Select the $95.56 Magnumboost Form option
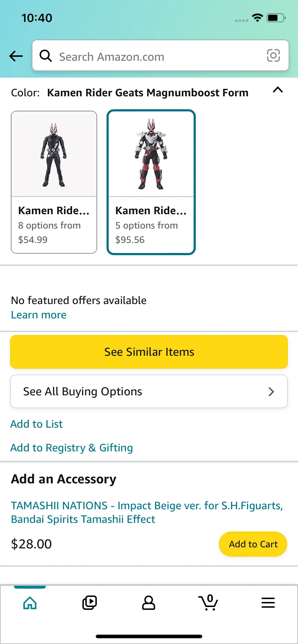This screenshot has width=298, height=644. tap(151, 225)
